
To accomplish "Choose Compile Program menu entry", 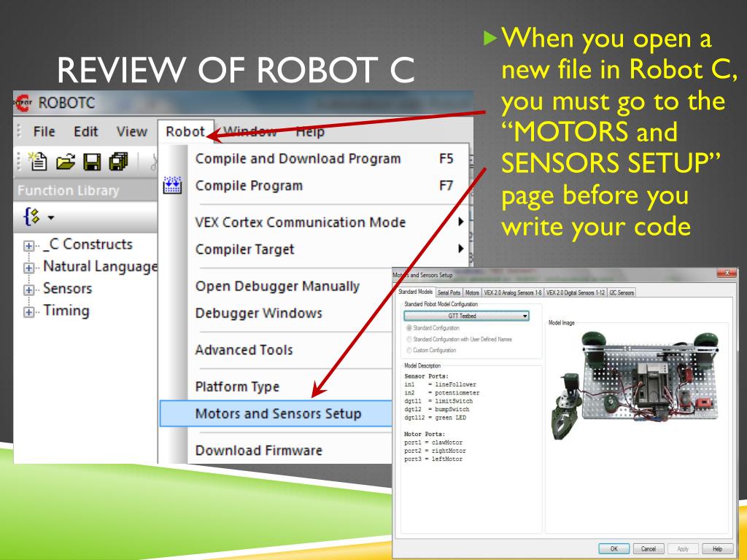I will pyautogui.click(x=314, y=186).
